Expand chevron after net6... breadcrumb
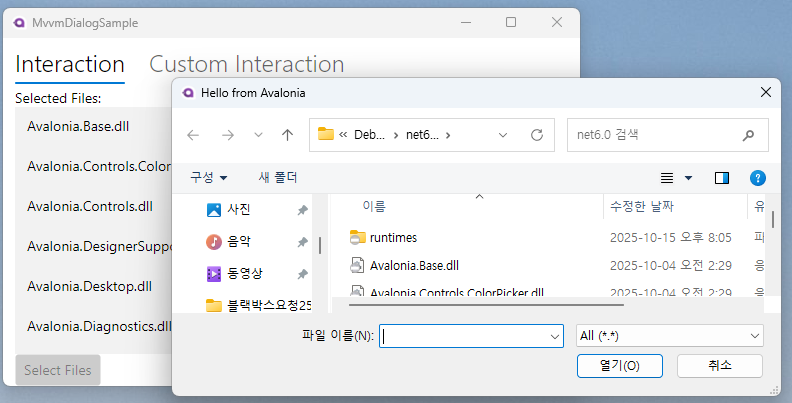 coord(448,135)
